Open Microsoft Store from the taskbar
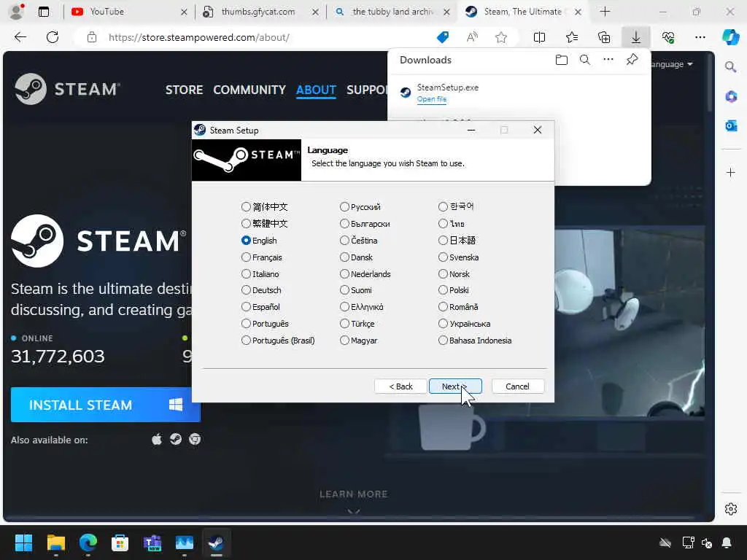 (120, 542)
